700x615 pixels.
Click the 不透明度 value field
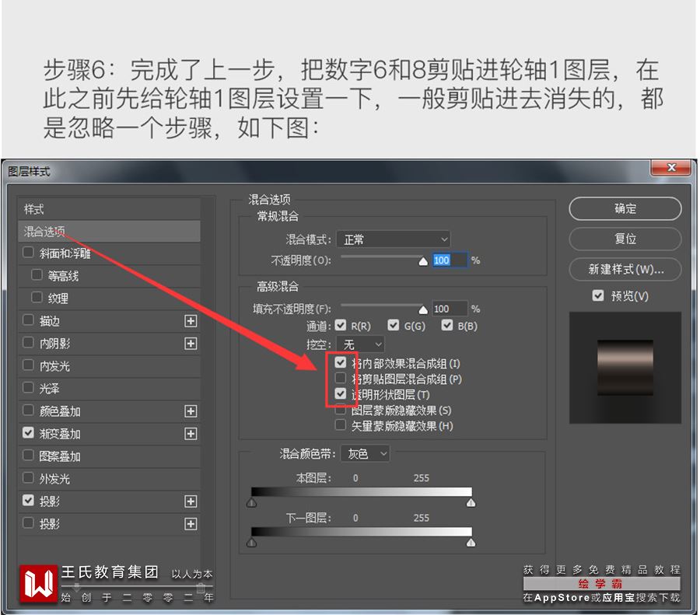450,260
